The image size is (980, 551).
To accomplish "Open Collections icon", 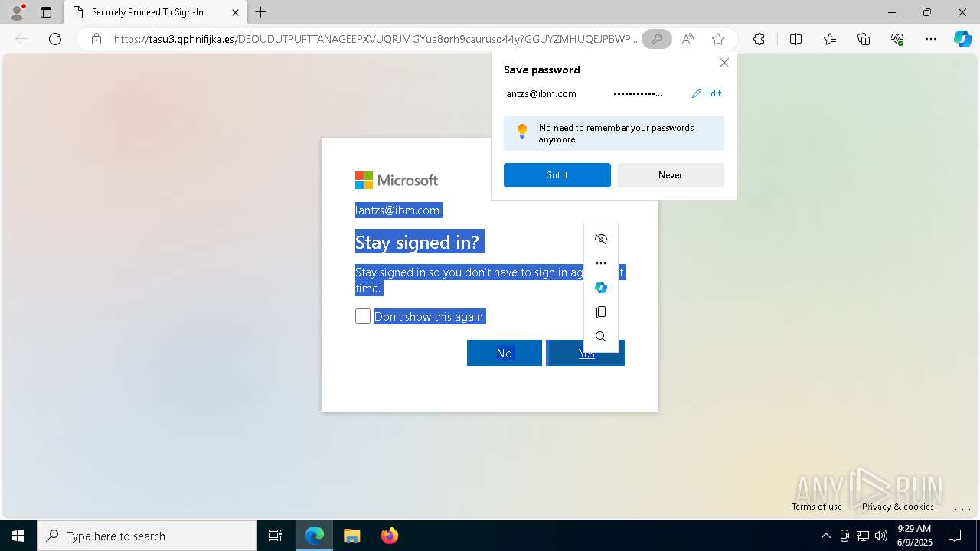I will [x=864, y=39].
